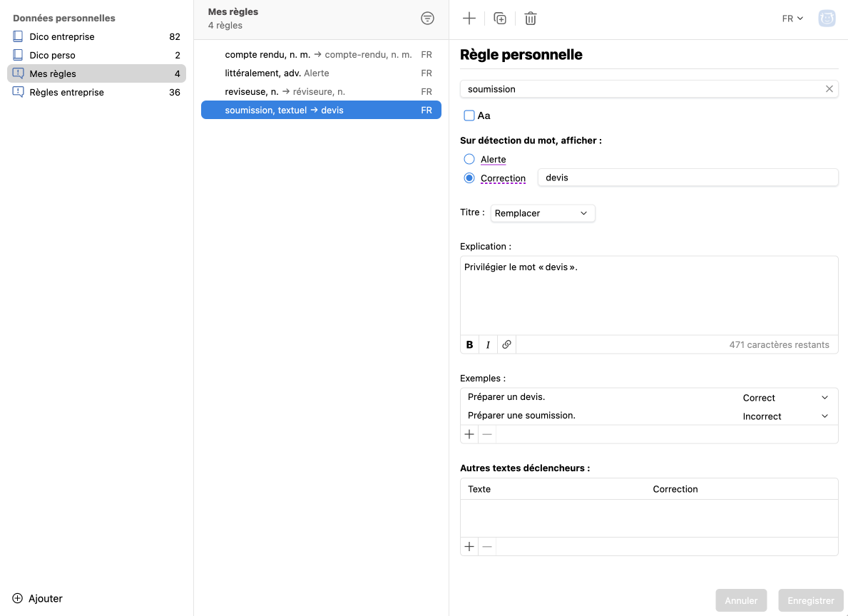Open the Titre Remplacer dropdown
This screenshot has width=848, height=616.
pyautogui.click(x=542, y=213)
